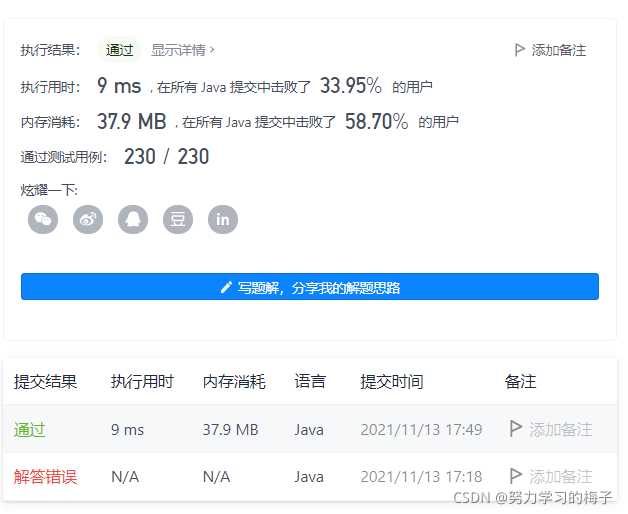Add note to the 17:18 submission
Viewport: 628px width, 514px height.
(x=560, y=477)
